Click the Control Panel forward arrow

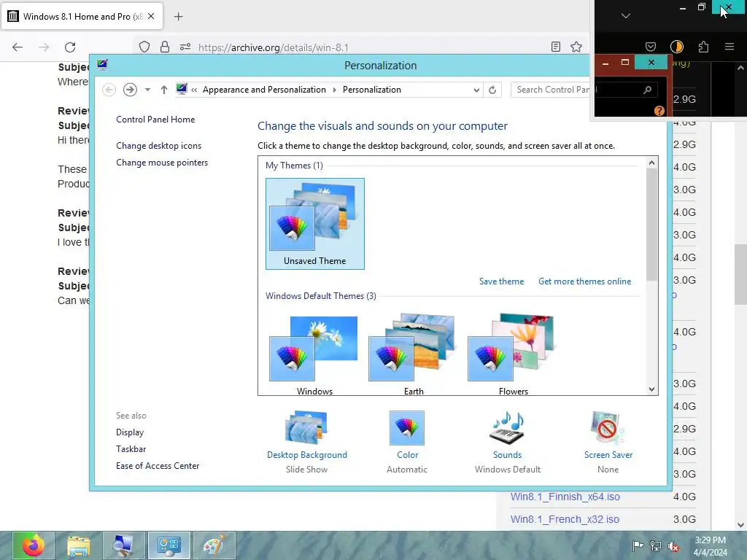coord(130,90)
